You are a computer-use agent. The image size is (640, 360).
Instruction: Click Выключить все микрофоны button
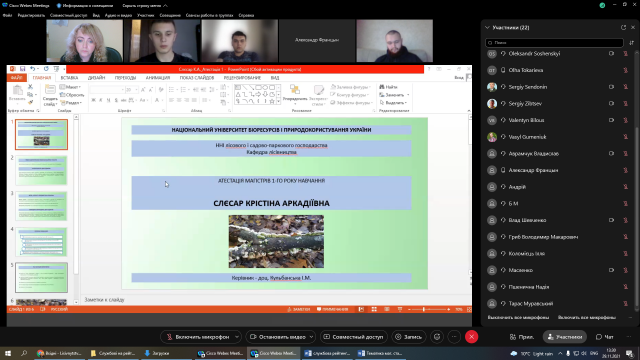518,317
